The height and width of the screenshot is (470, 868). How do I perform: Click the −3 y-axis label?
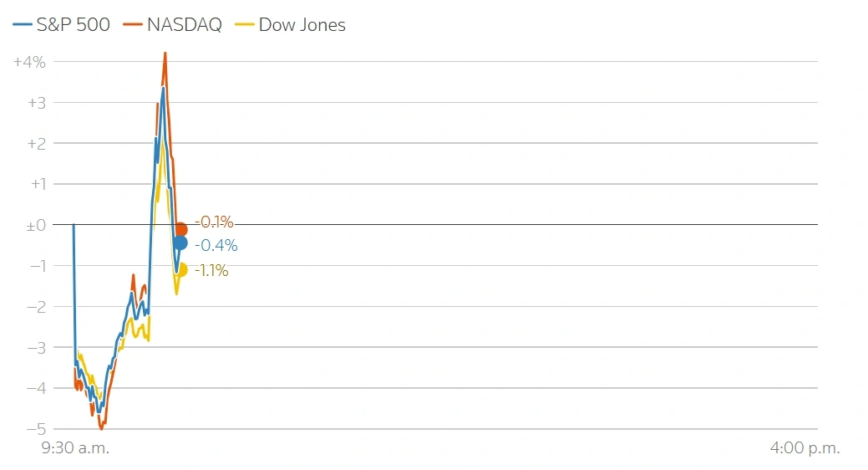coord(34,347)
